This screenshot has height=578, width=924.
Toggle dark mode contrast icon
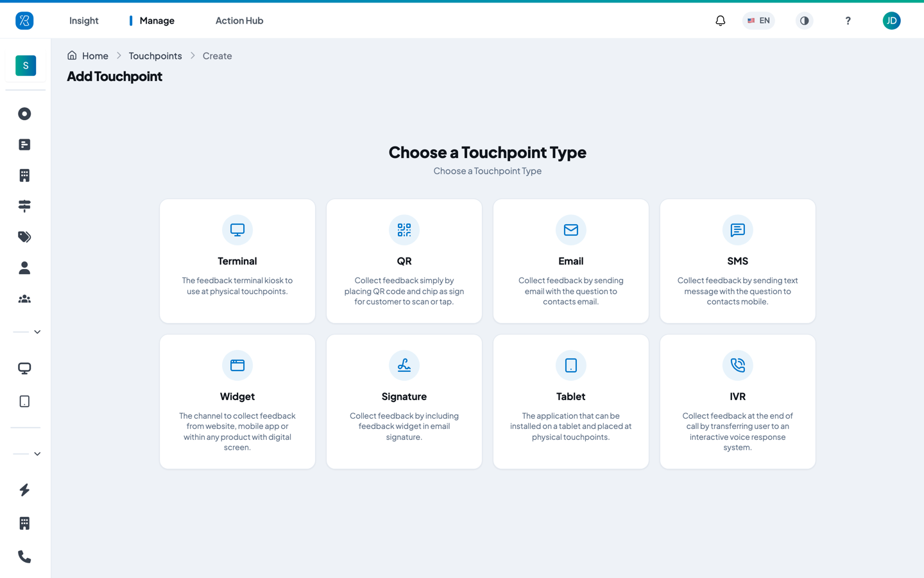pyautogui.click(x=804, y=21)
